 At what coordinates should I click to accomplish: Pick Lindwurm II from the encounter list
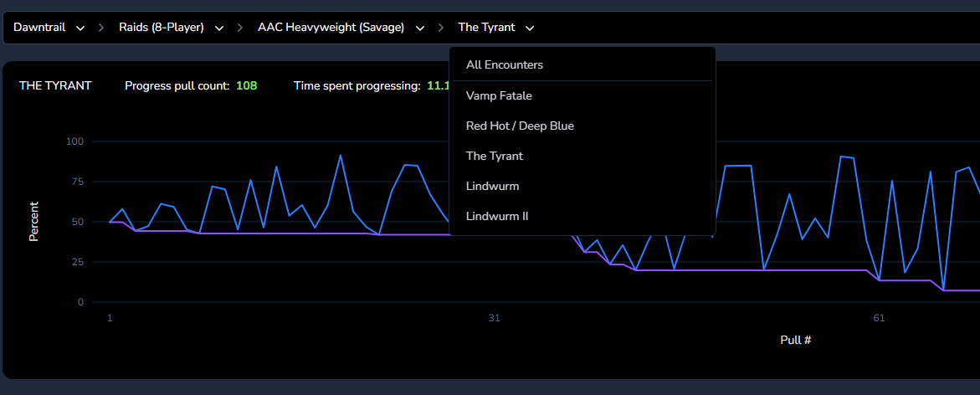(x=582, y=216)
